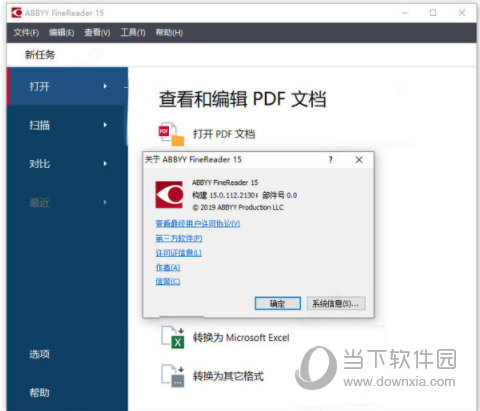Open the 信息(C) link
The image size is (480, 411).
pos(168,282)
